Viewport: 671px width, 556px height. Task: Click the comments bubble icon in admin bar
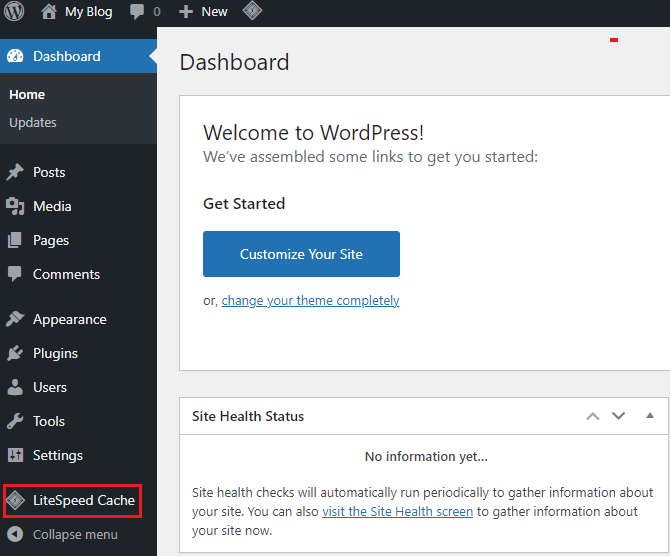[137, 12]
